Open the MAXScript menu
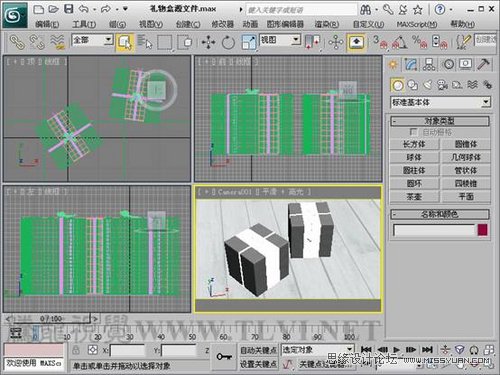This screenshot has height=375, width=500. 417,24
